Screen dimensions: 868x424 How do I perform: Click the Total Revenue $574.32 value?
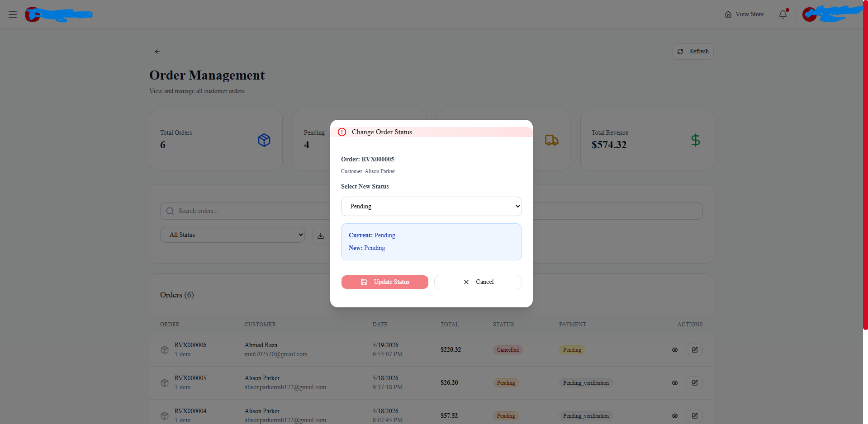point(609,145)
